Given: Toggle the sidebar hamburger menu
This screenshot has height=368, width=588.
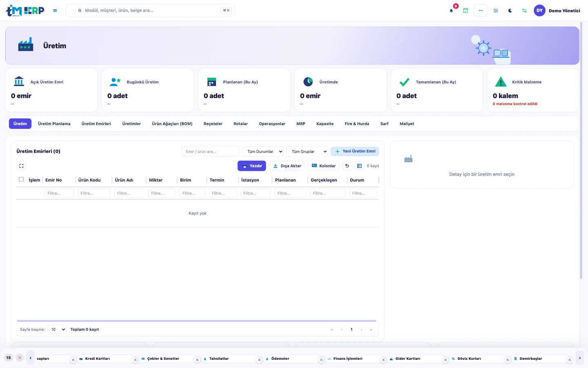Looking at the screenshot, I should 55,11.
